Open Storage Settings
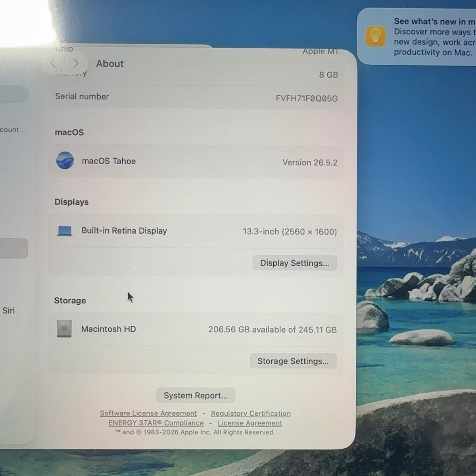Image resolution: width=476 pixels, height=476 pixels. 293,361
